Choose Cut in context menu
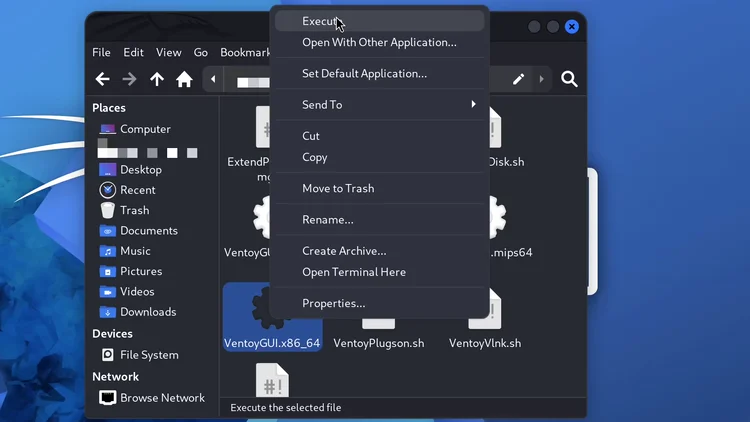Screen dimensions: 750x422 point(380,136)
